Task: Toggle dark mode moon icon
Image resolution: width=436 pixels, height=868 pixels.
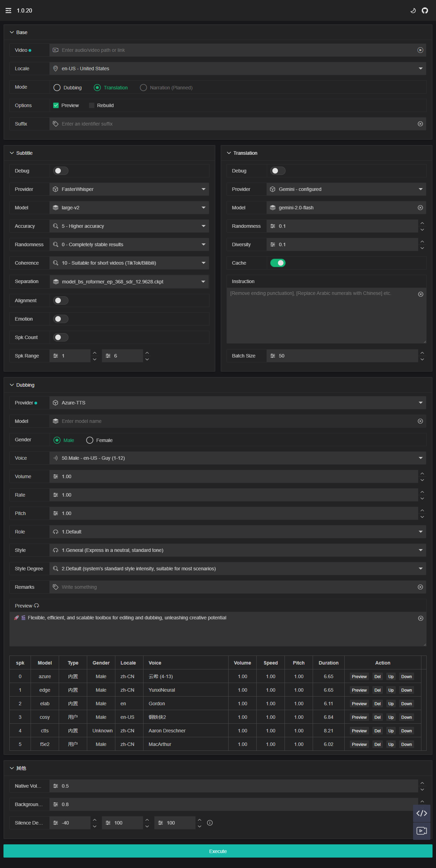Action: click(413, 10)
